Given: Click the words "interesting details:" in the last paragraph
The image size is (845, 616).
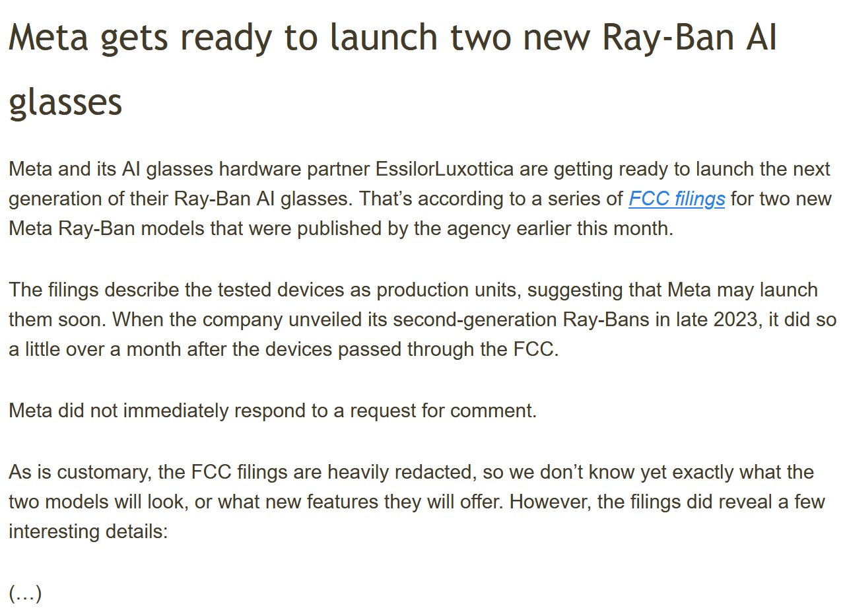Looking at the screenshot, I should (x=88, y=531).
